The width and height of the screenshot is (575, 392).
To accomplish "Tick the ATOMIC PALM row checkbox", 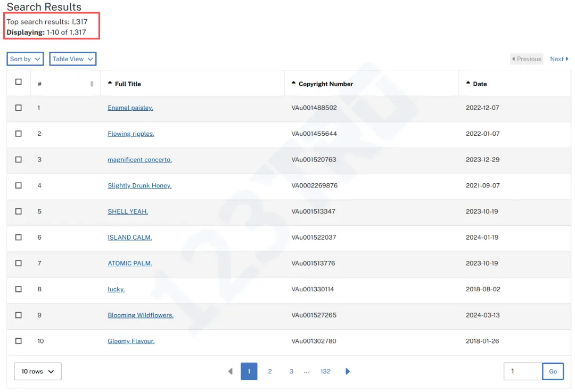I will 18,263.
